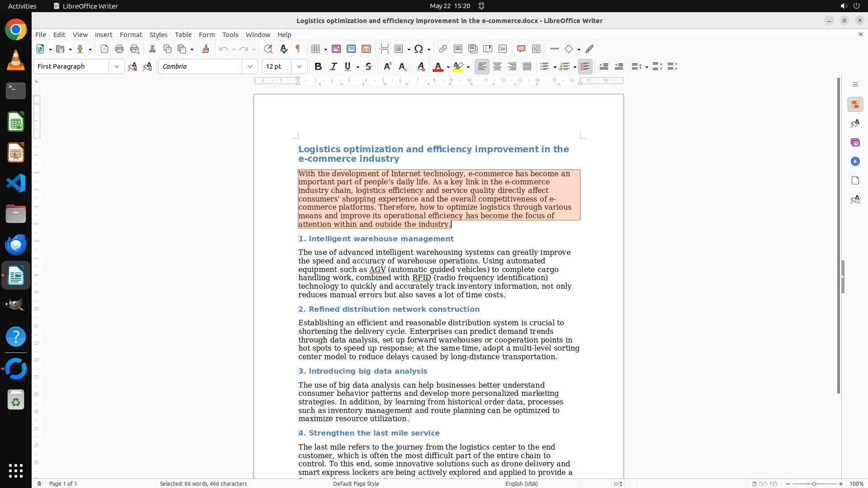This screenshot has width=868, height=488.
Task: Toggle Italic formatting
Action: point(334,66)
